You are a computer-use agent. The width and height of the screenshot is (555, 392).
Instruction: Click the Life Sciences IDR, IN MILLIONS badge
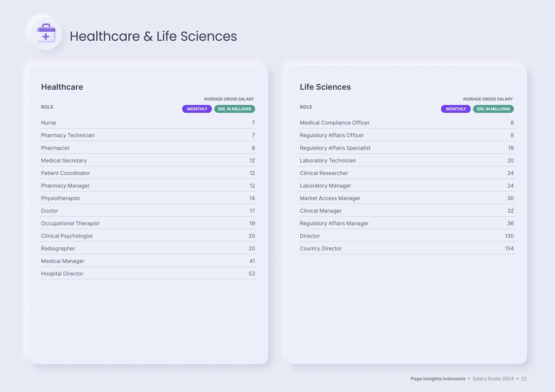point(493,109)
